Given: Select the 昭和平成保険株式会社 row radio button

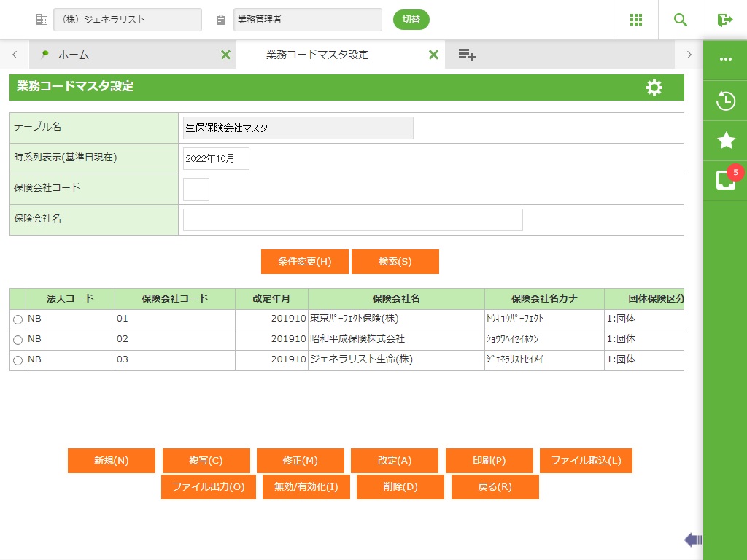Looking at the screenshot, I should tap(18, 340).
